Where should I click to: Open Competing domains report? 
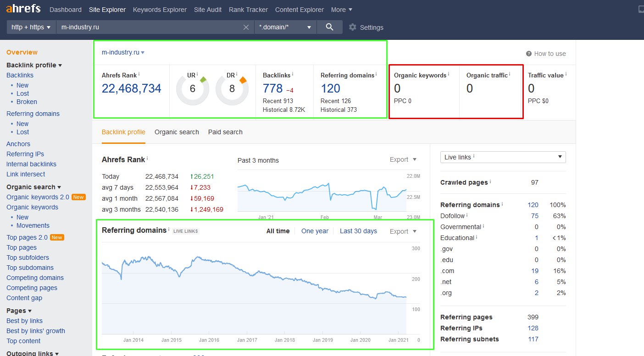35,278
